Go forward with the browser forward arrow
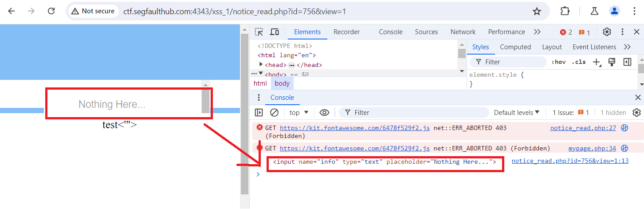The width and height of the screenshot is (644, 209). pyautogui.click(x=31, y=11)
